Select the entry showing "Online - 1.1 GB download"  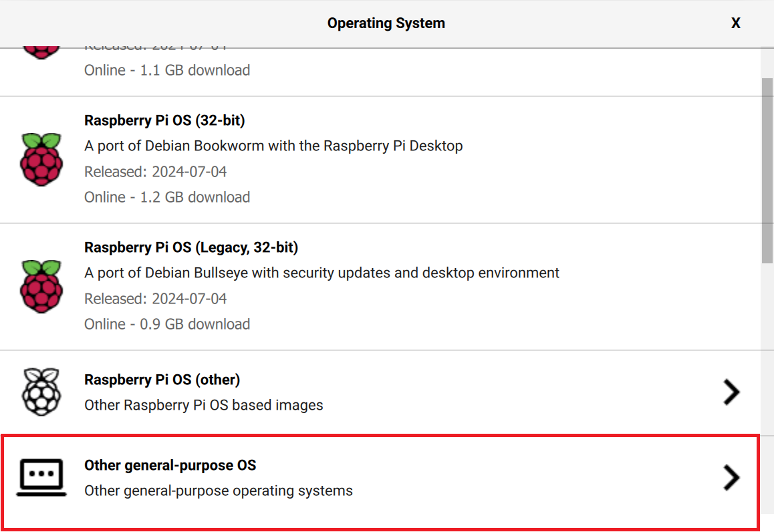pyautogui.click(x=167, y=70)
